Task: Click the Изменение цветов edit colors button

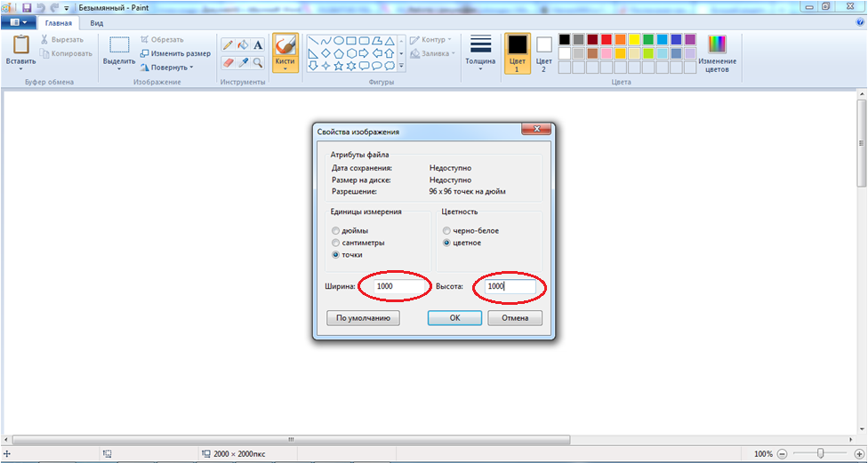Action: point(718,53)
